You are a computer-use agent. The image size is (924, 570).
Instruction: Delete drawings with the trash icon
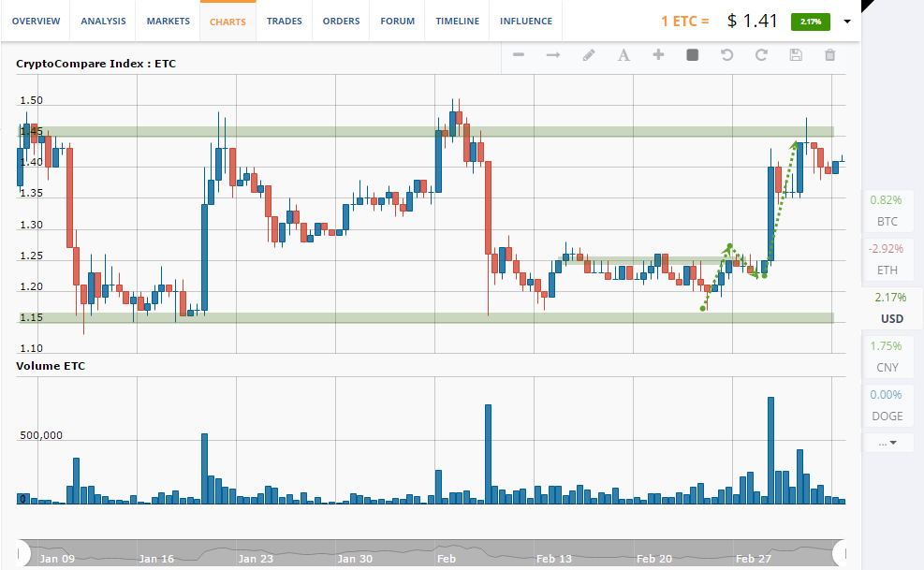829,55
